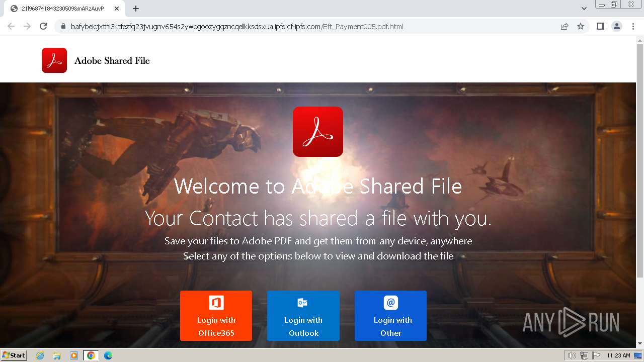
Task: Launch Internet Explorer from taskbar
Action: pyautogui.click(x=40, y=355)
